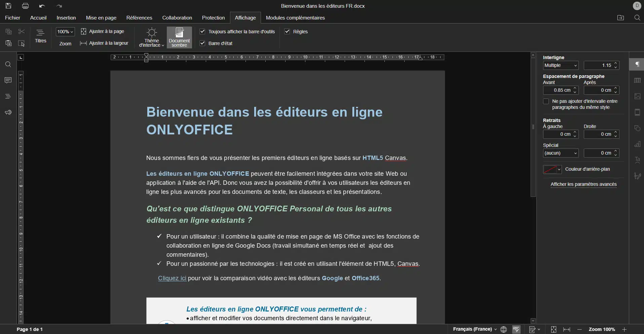Image resolution: width=644 pixels, height=334 pixels.
Task: Open Interligne Multiple dropdown
Action: 561,66
